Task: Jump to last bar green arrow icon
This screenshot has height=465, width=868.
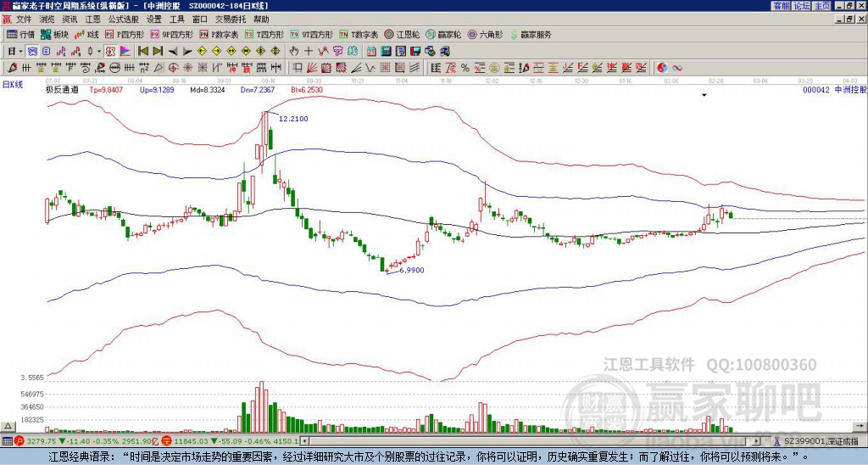Action: click(158, 51)
